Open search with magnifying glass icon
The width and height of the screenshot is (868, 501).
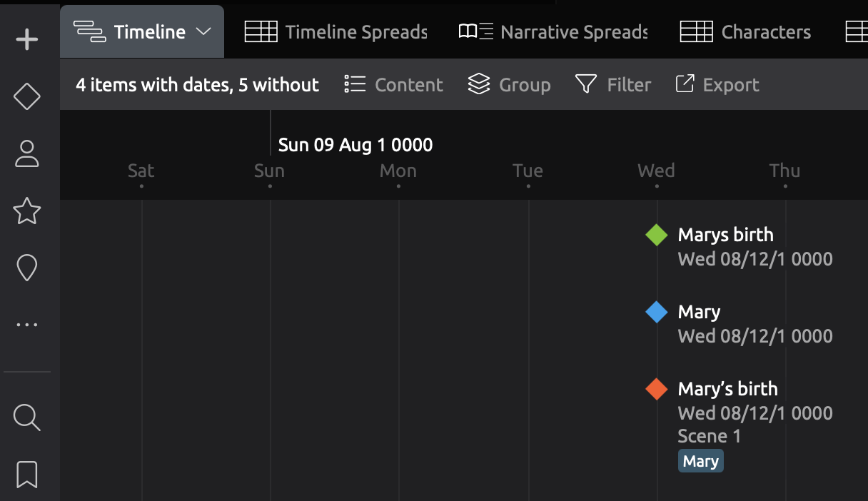(x=27, y=417)
